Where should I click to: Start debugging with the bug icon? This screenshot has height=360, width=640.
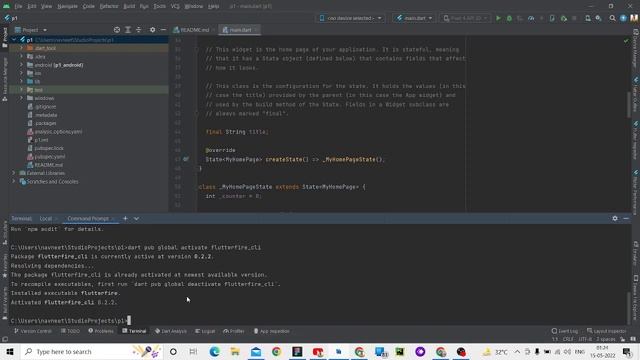509,18
